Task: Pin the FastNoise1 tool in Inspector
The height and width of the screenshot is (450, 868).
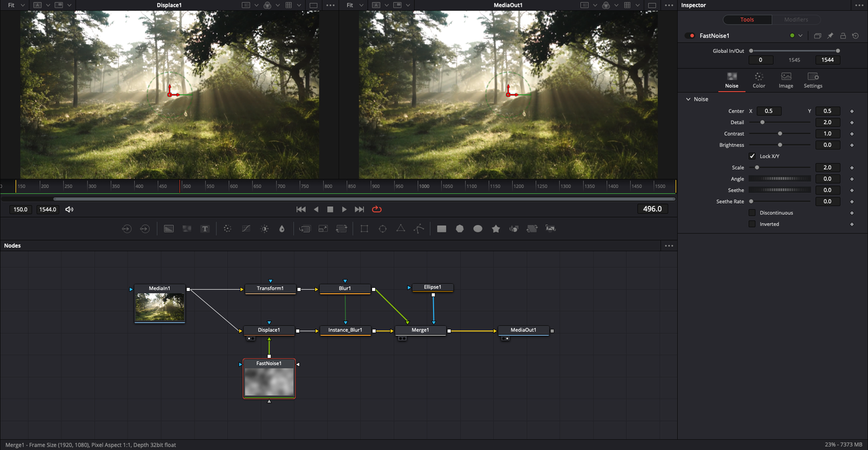Action: click(830, 36)
